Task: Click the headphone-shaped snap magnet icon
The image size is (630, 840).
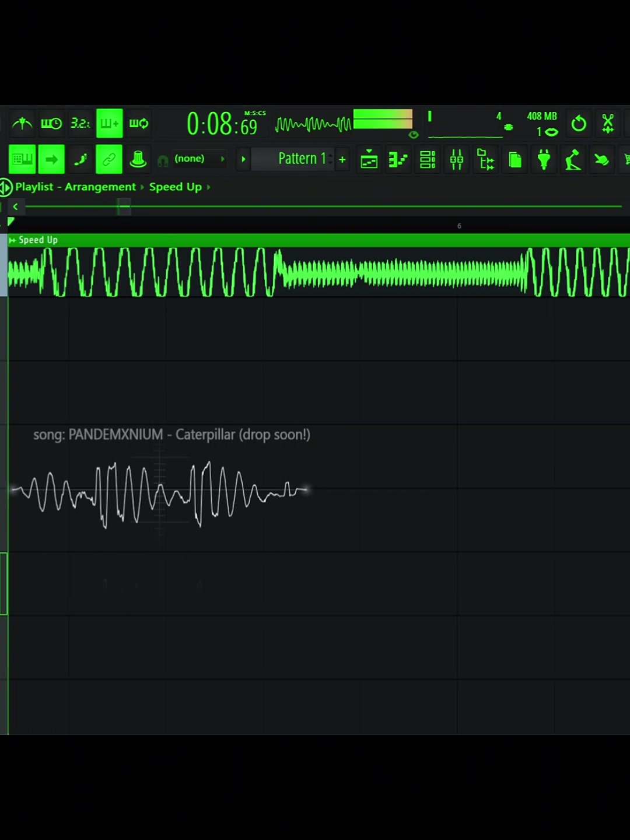Action: click(163, 160)
